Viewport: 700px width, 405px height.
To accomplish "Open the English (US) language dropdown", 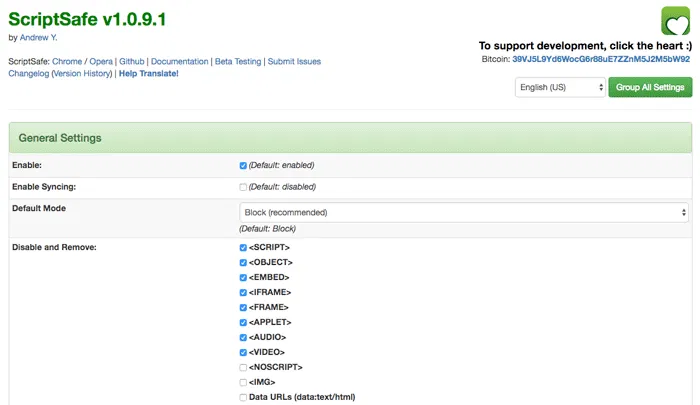I will click(560, 88).
